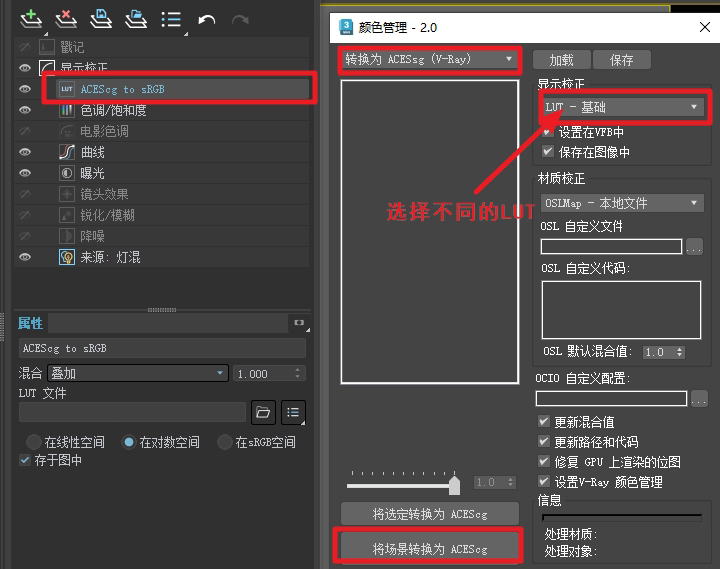Select the 色调/饱和度 layer

pos(113,110)
